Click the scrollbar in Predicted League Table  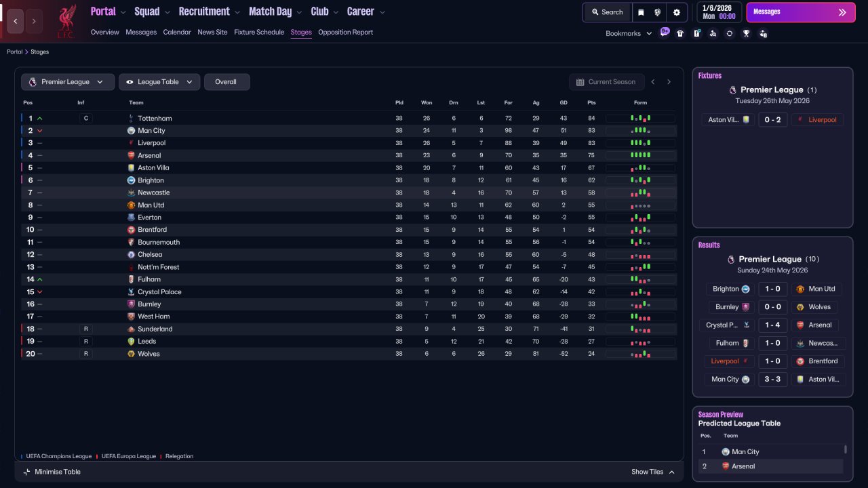pos(845,449)
